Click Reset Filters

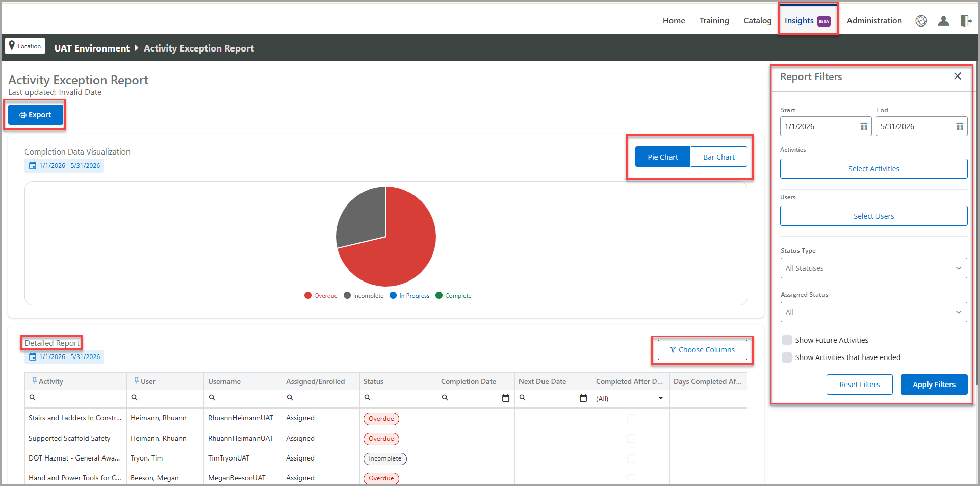click(860, 385)
